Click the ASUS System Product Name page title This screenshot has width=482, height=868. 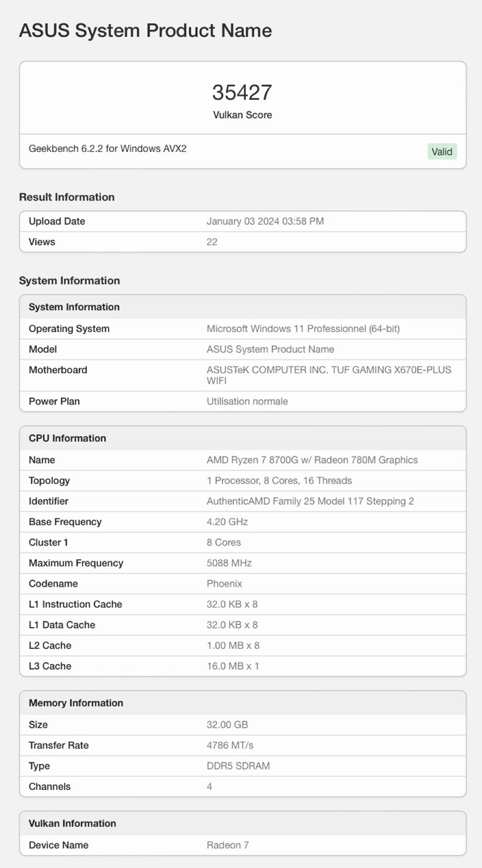(145, 30)
